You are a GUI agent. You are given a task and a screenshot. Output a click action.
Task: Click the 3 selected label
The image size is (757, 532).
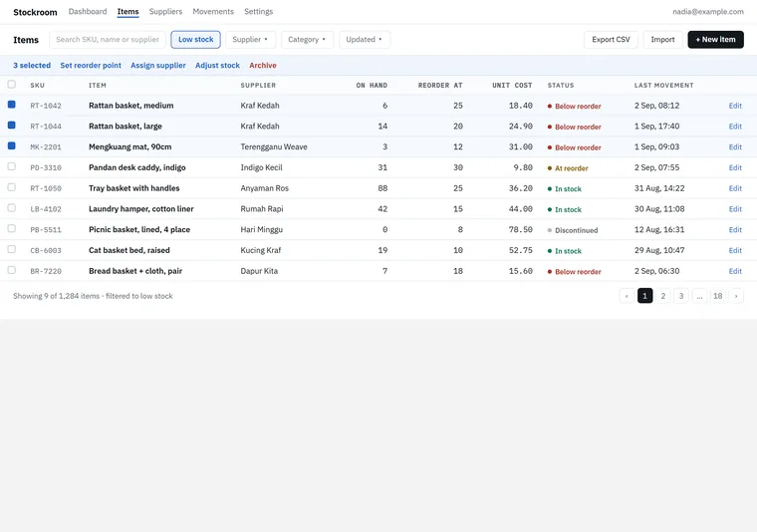coord(32,65)
